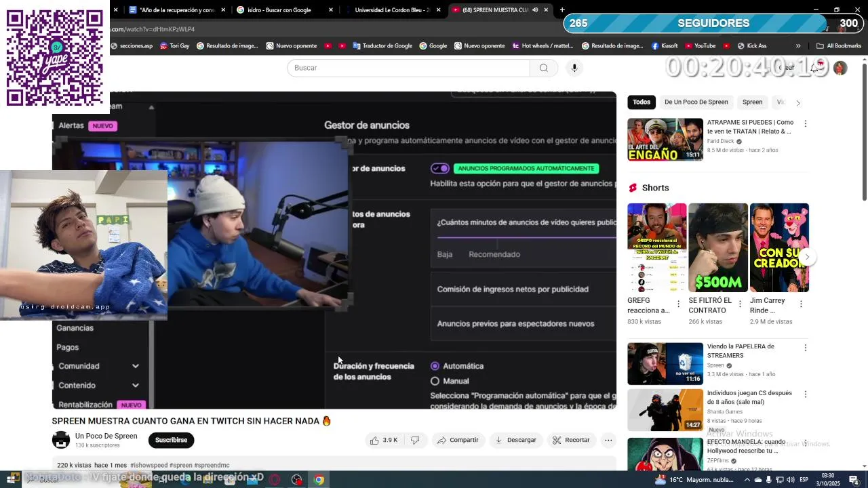
Task: Click the #ishowspeed hashtag link
Action: pyautogui.click(x=148, y=466)
